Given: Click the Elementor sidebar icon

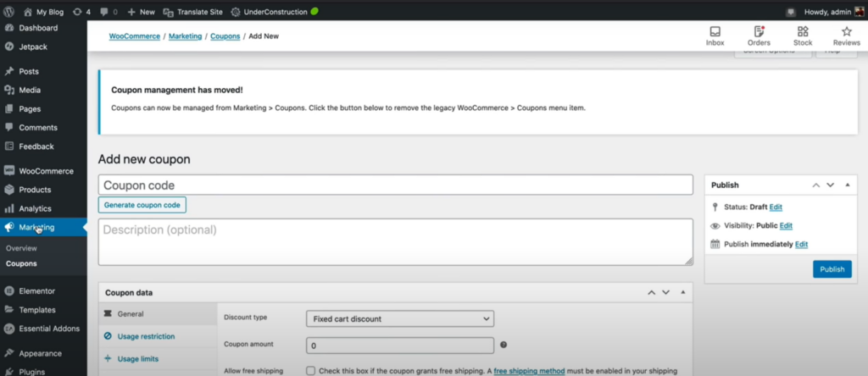Looking at the screenshot, I should tap(8, 290).
